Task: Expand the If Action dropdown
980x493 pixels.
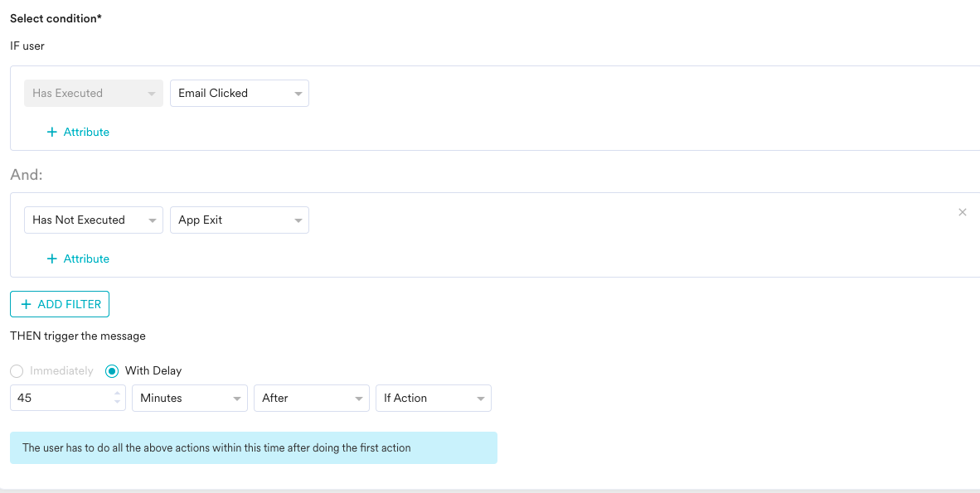Action: (x=433, y=398)
